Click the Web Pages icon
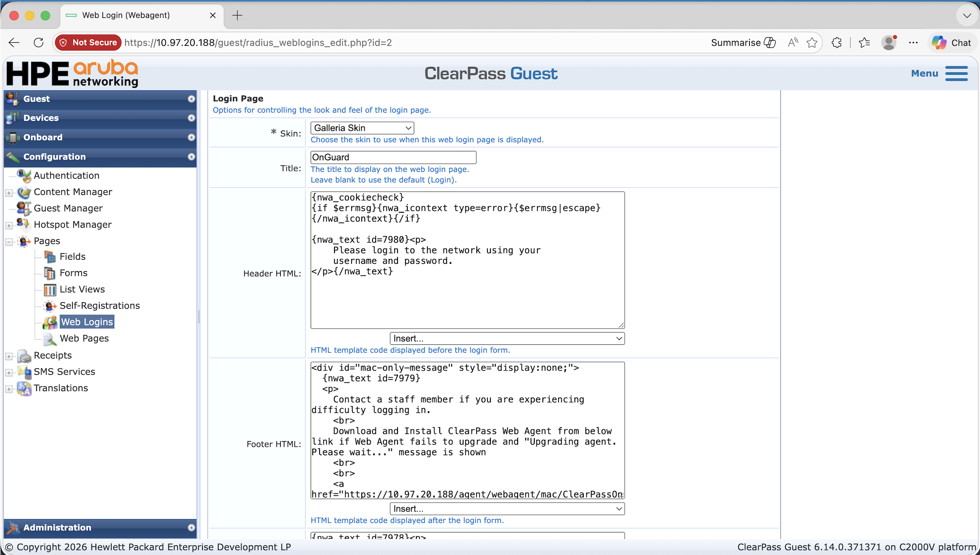Screen dimensions: 980x555 point(50,338)
